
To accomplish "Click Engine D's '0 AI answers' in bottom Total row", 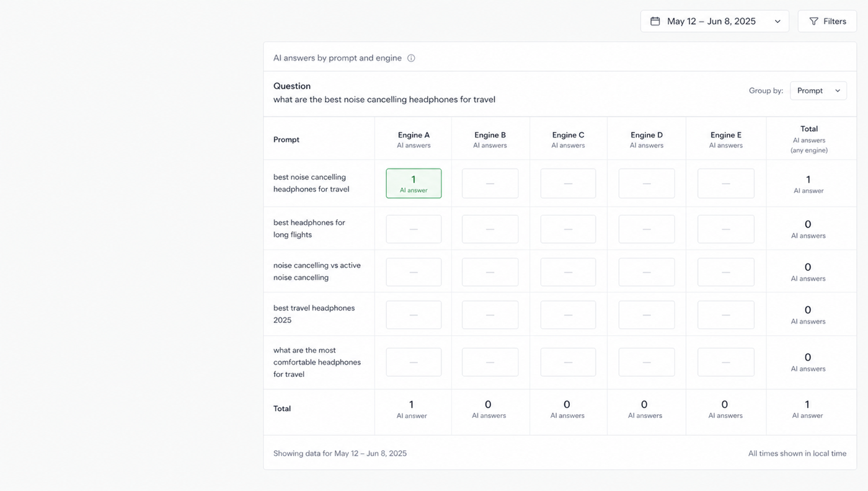I will [645, 409].
